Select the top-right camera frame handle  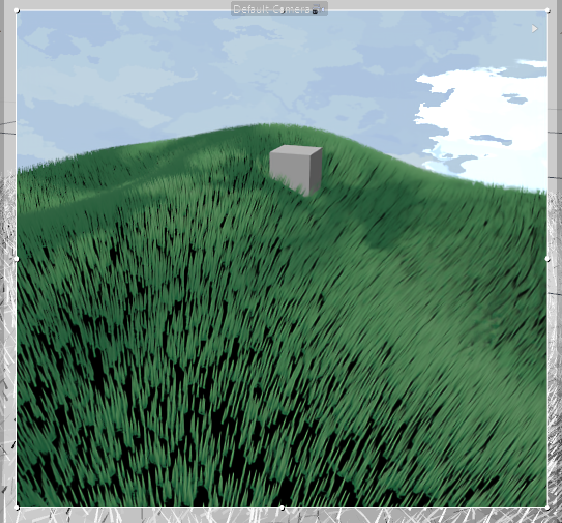click(547, 10)
